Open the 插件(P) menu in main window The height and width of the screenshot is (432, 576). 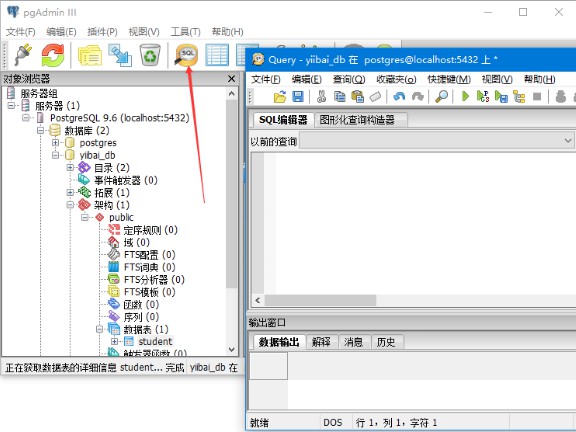(x=102, y=32)
